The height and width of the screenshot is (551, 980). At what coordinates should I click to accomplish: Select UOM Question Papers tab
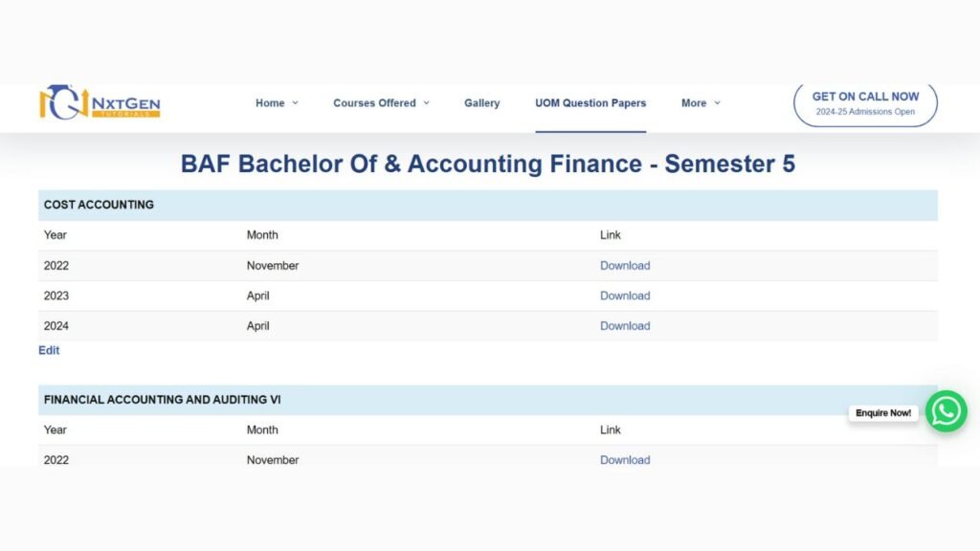coord(590,103)
